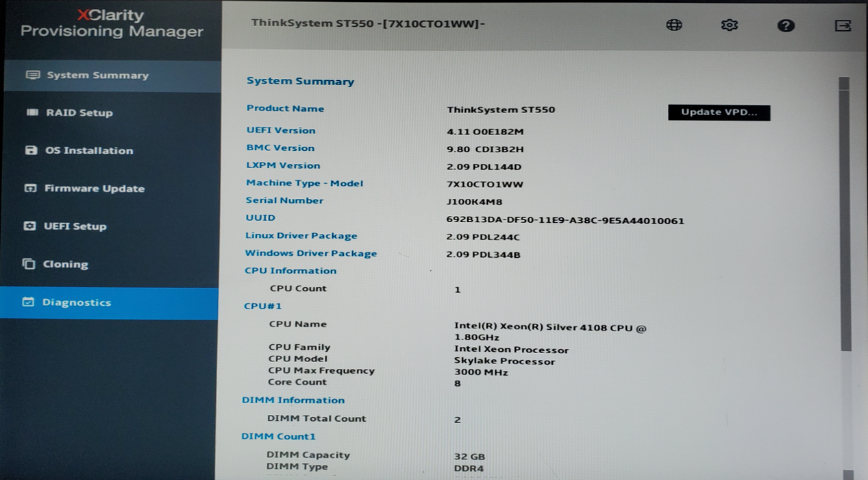This screenshot has height=480, width=868.
Task: Click the CPU#1 heading
Action: pyautogui.click(x=263, y=306)
